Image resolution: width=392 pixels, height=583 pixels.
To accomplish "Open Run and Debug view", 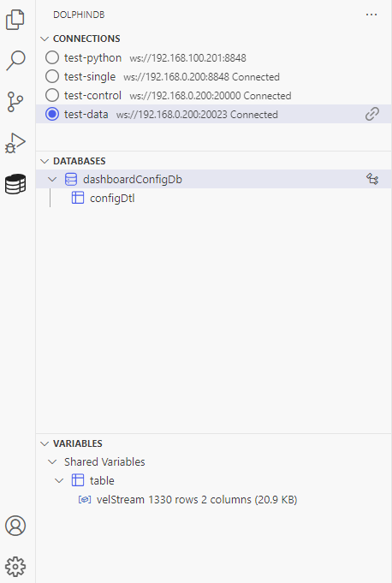I will click(x=15, y=143).
